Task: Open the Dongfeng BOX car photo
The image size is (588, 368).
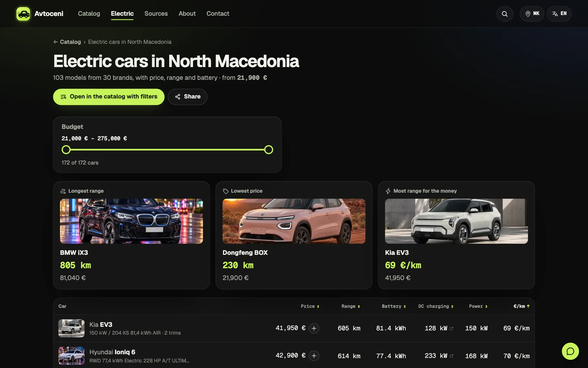Action: coord(294,221)
